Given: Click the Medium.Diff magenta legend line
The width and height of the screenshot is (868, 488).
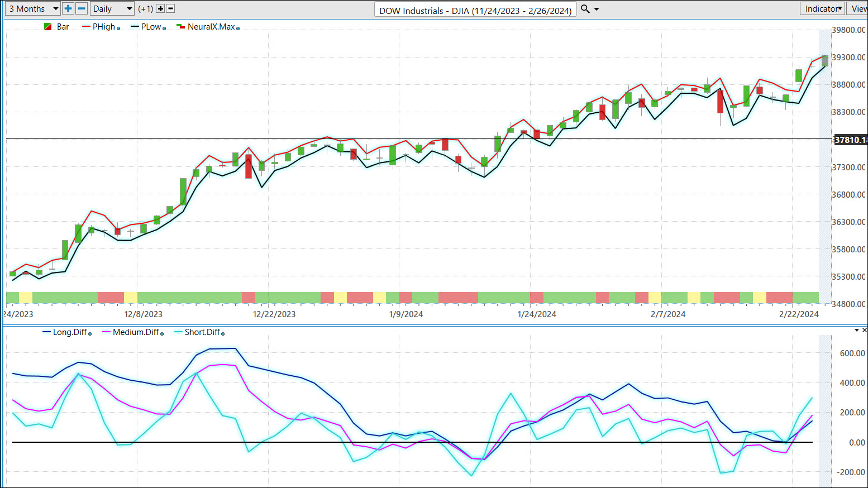Looking at the screenshot, I should point(107,332).
